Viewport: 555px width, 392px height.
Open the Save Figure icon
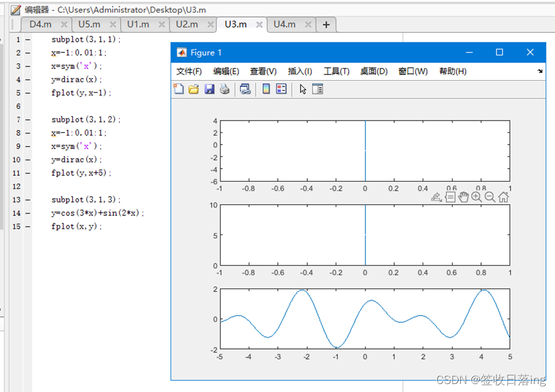coord(208,89)
